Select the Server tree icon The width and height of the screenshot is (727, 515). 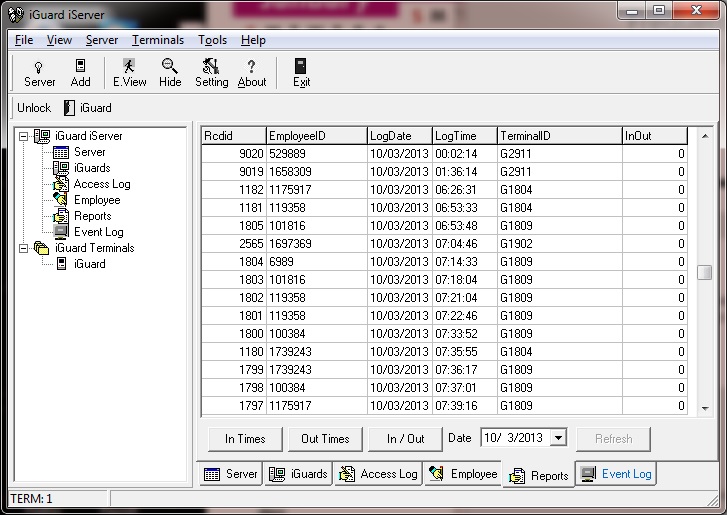click(x=61, y=152)
